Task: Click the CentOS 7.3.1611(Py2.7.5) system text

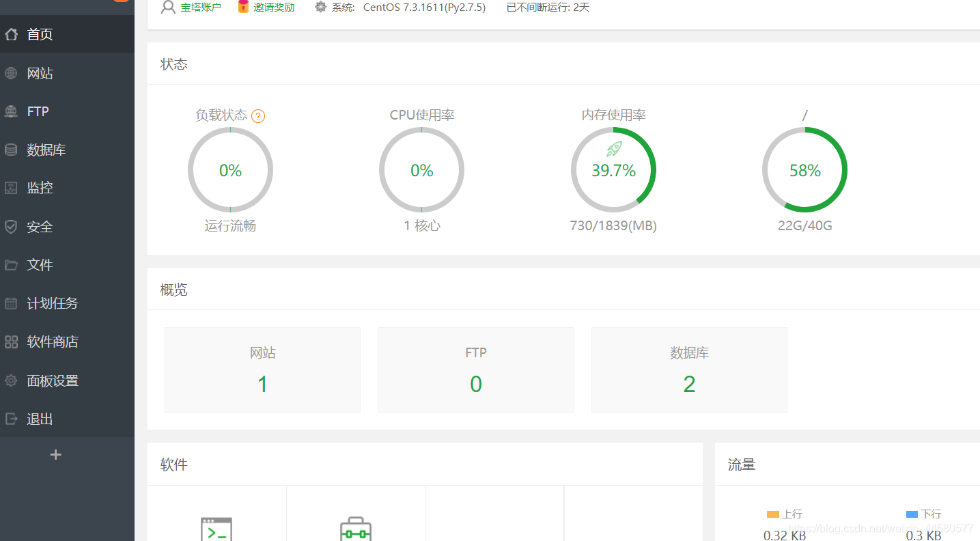Action: tap(424, 8)
